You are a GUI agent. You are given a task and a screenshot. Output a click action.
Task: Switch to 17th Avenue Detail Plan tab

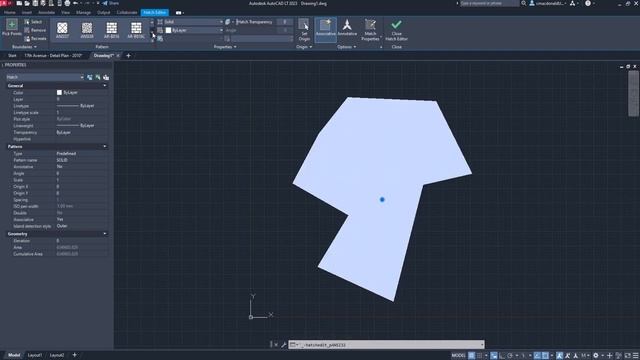(x=53, y=56)
